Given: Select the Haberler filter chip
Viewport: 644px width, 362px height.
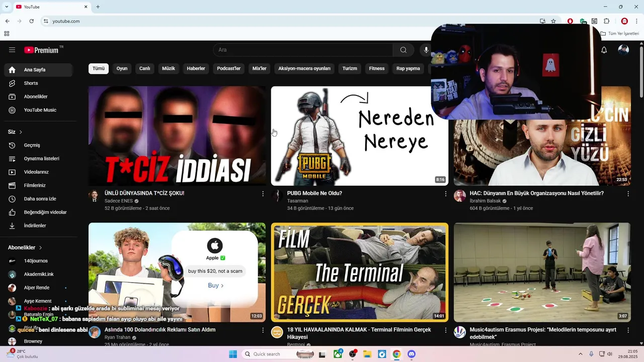Looking at the screenshot, I should pyautogui.click(x=196, y=68).
